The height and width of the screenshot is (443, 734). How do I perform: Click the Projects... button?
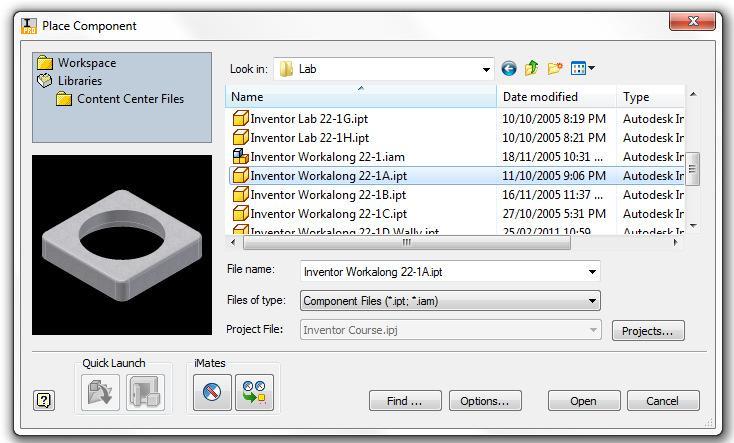648,331
